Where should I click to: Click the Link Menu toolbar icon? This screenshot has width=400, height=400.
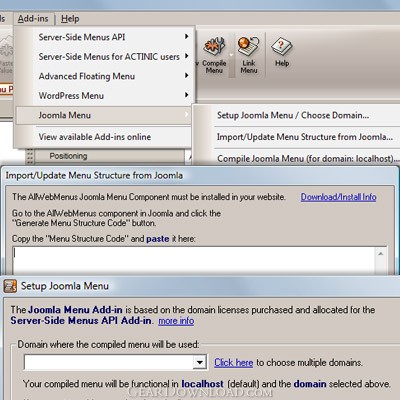click(249, 55)
